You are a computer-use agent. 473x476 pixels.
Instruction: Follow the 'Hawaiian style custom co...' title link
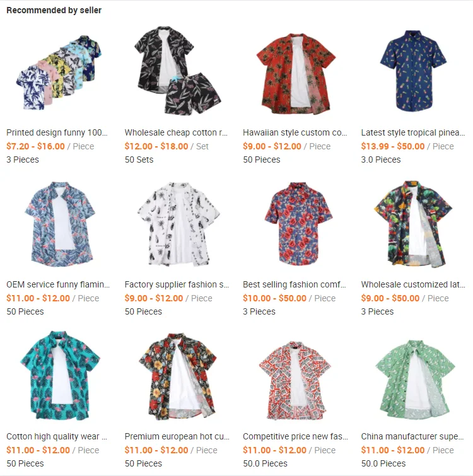[x=295, y=132]
